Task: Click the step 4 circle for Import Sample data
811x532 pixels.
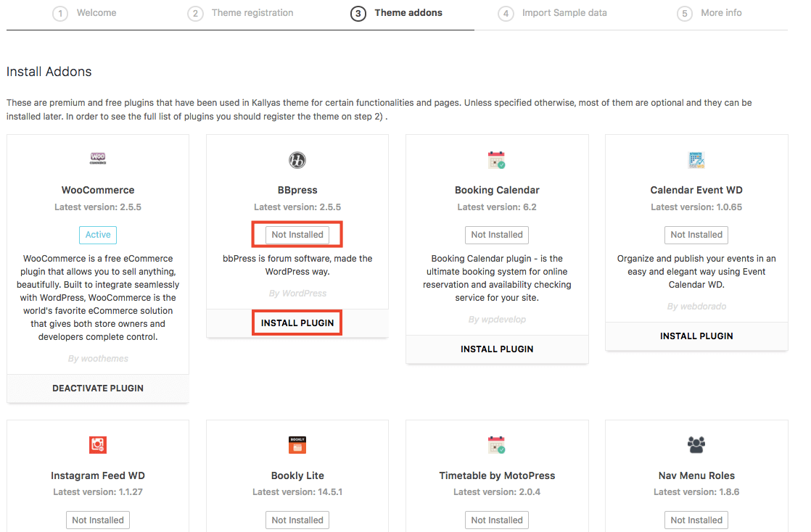Action: [506, 14]
